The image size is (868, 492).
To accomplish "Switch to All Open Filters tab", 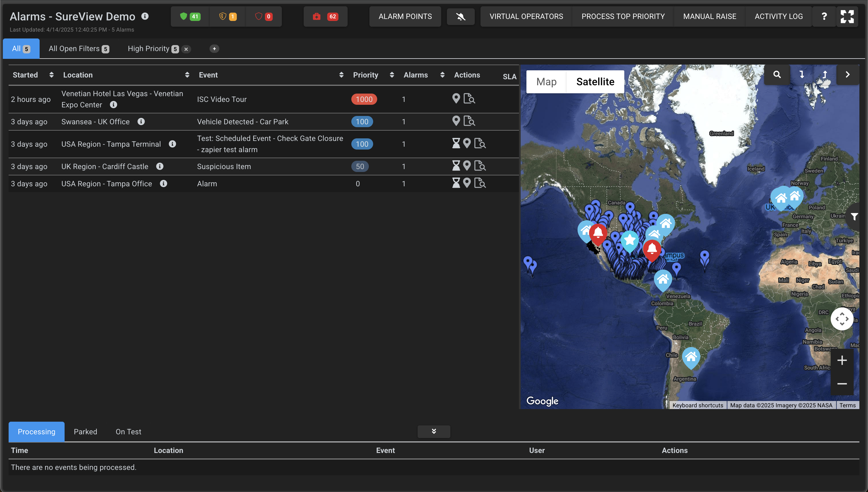I will click(x=79, y=49).
